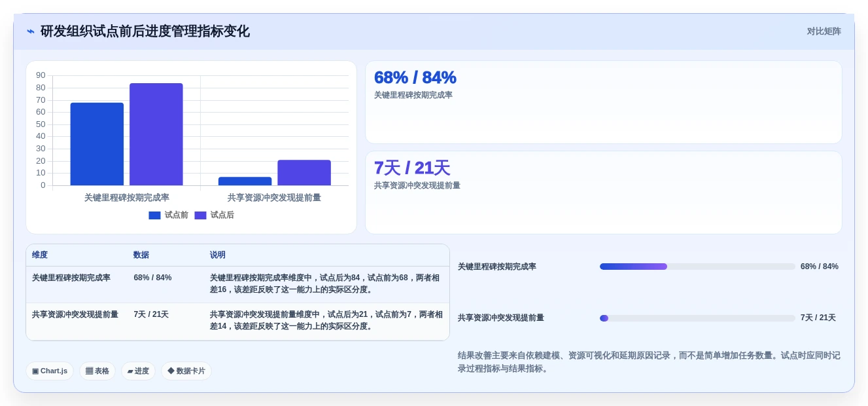Click 共享资源冲突发现提前量 label in the data card

[417, 185]
